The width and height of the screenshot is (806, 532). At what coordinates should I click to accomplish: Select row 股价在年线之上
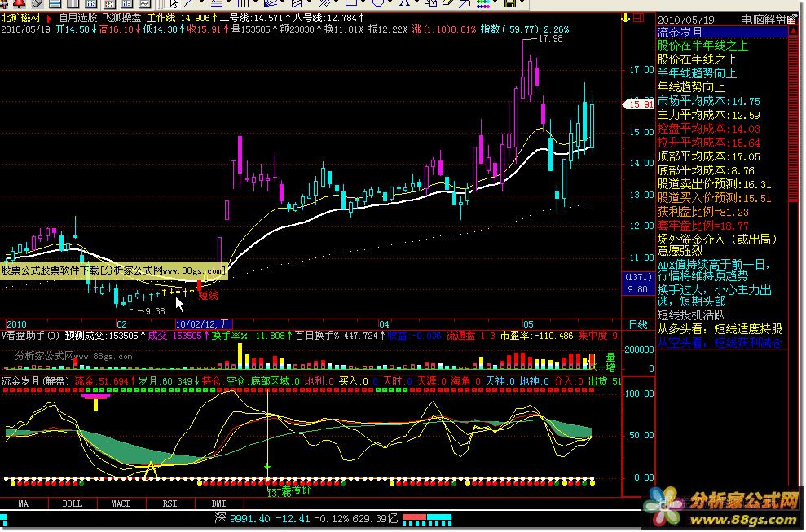point(697,59)
